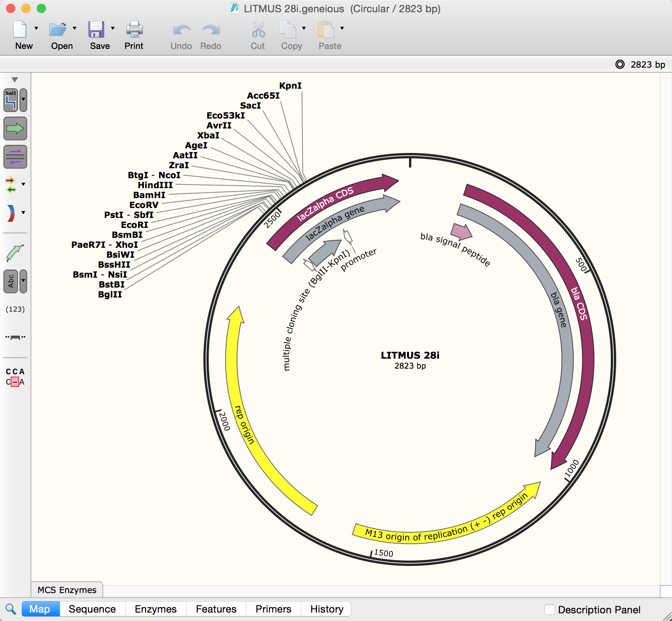672x621 pixels.
Task: Click the New document icon
Action: point(20,29)
